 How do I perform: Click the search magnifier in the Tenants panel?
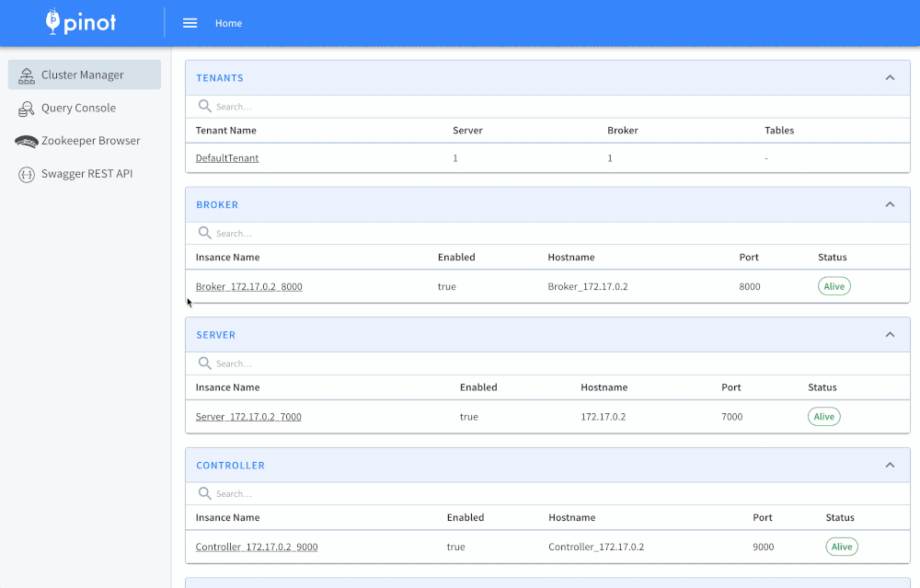point(204,106)
